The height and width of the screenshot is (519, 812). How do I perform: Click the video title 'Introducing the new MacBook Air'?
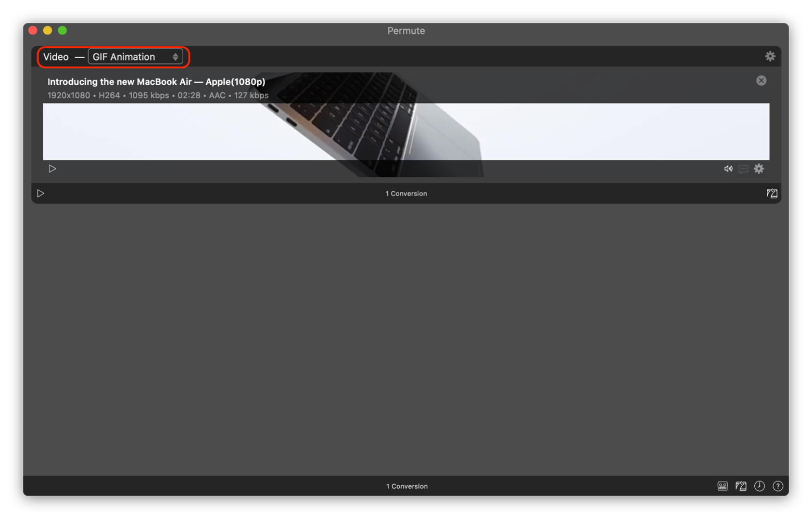156,82
